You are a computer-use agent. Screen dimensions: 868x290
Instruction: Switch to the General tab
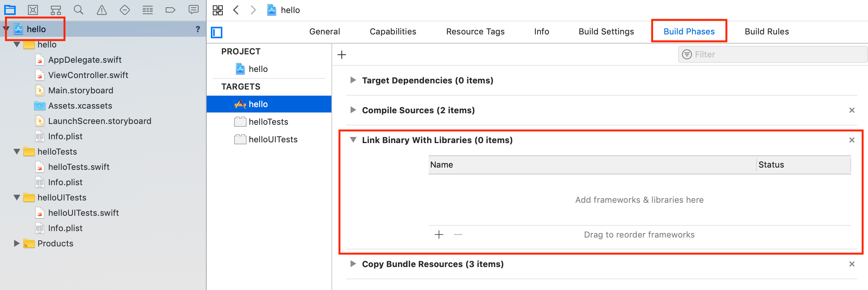325,31
